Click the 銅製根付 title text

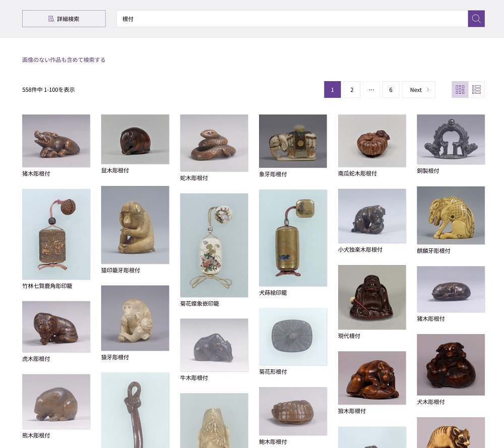(x=428, y=171)
